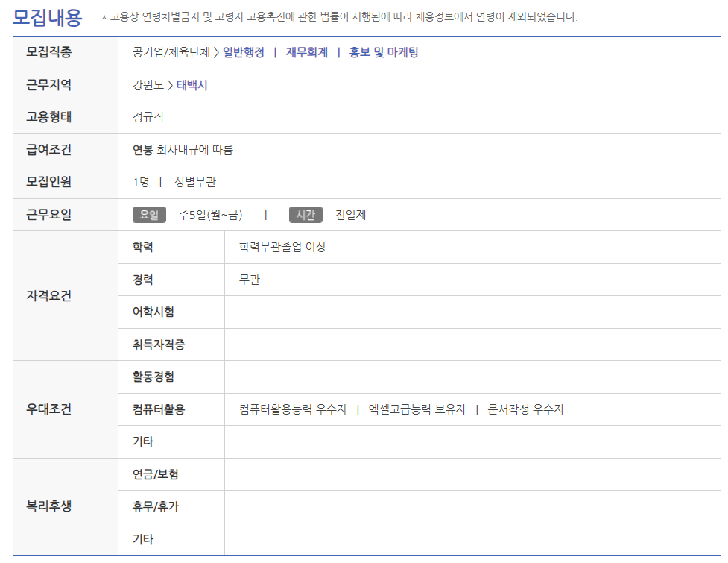Click the 공기업/체육단체 category text
728x563 pixels.
click(171, 53)
